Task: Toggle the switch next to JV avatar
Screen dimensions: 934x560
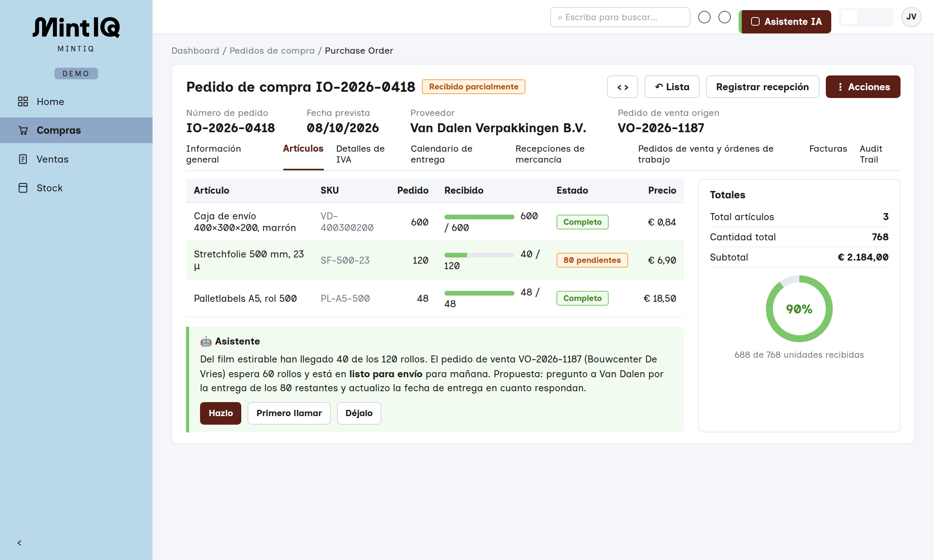Action: click(866, 17)
